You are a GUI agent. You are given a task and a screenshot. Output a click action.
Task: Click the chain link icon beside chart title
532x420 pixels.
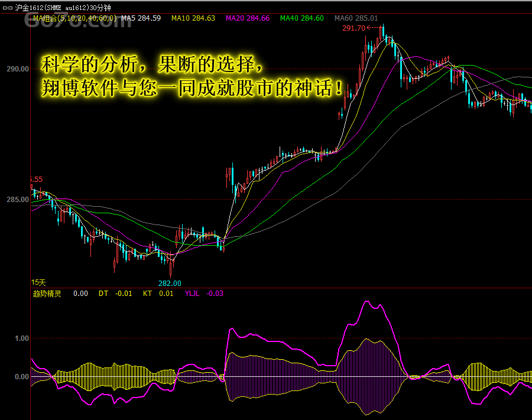8,8
